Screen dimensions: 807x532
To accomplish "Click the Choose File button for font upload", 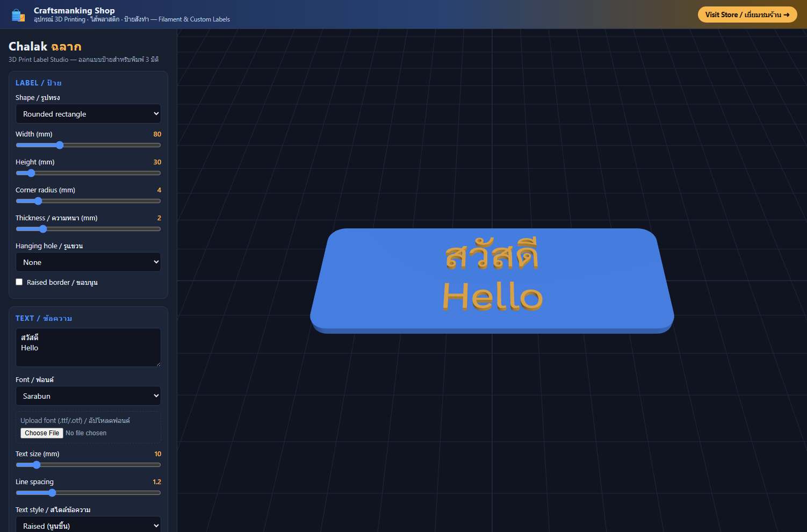I will tap(42, 433).
